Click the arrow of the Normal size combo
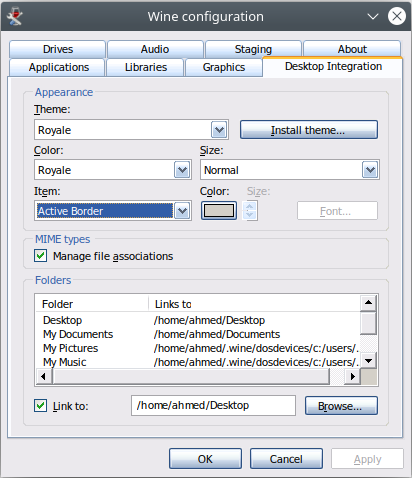Screen dimensions: 412x478 point(370,170)
